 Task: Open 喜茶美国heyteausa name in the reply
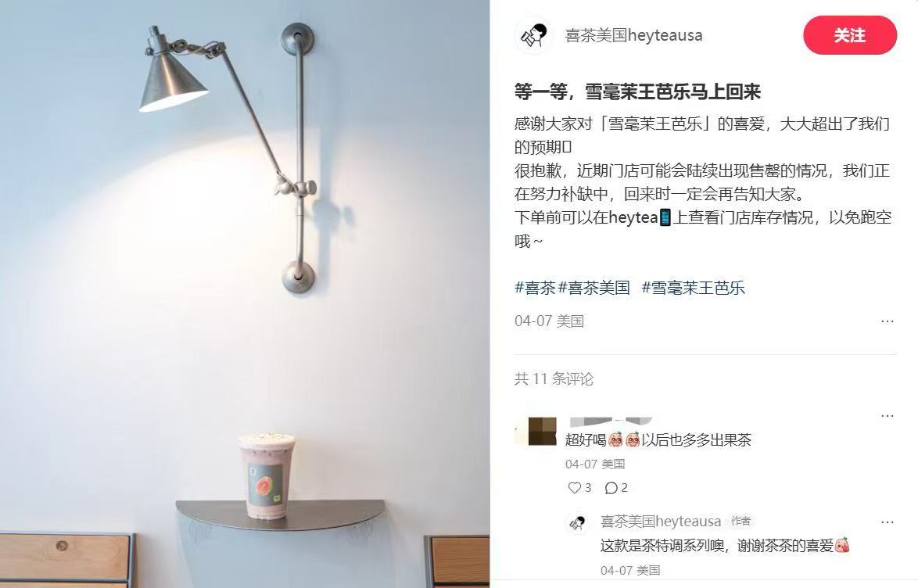click(661, 521)
